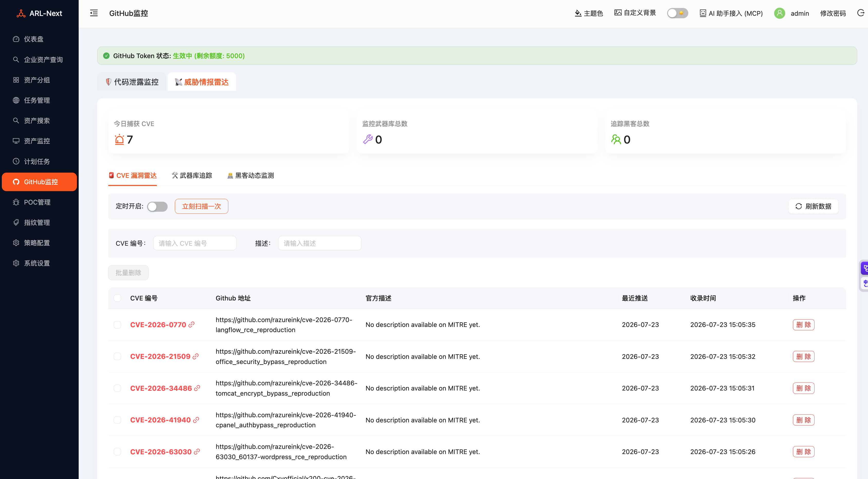Click the 刷新数据 refresh button
This screenshot has height=479, width=868.
813,206
